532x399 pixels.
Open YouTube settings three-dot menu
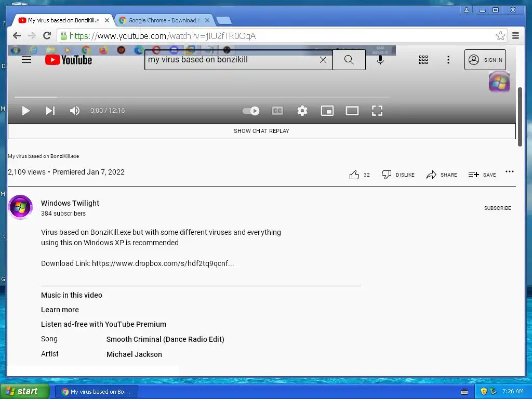(448, 60)
